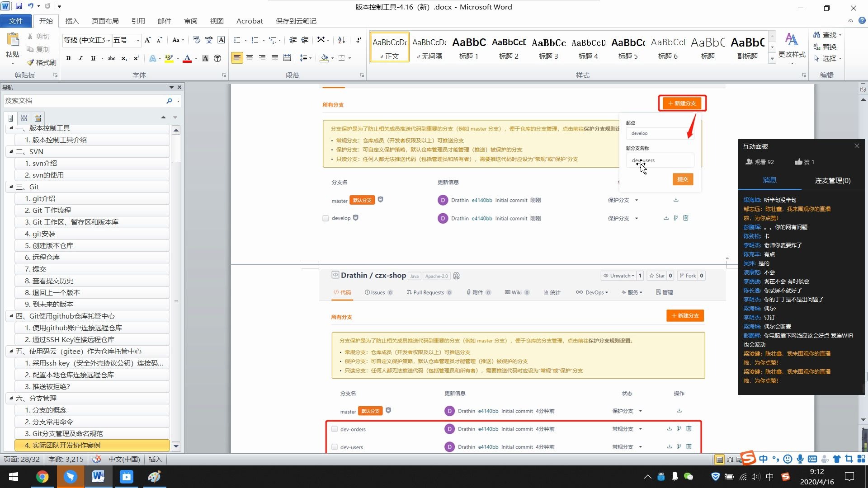Open navigation pane options dropdown
868x488 pixels.
click(171, 87)
